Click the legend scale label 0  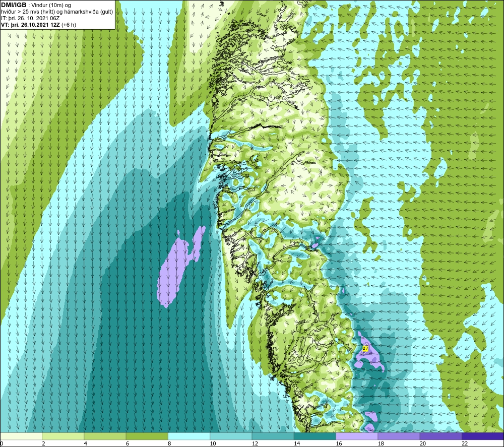point(2,443)
